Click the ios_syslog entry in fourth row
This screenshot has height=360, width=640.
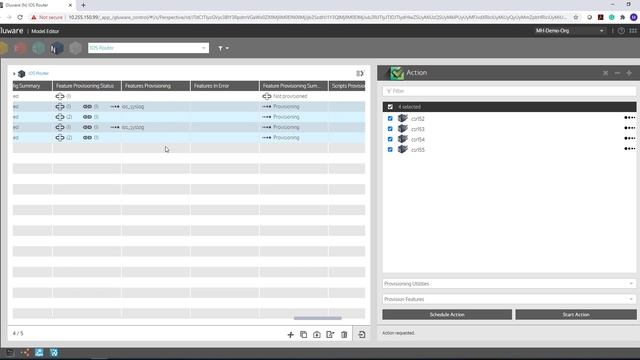[x=133, y=127]
